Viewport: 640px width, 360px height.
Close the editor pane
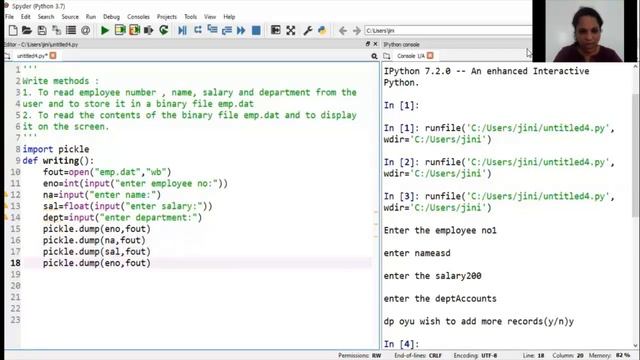[376, 44]
